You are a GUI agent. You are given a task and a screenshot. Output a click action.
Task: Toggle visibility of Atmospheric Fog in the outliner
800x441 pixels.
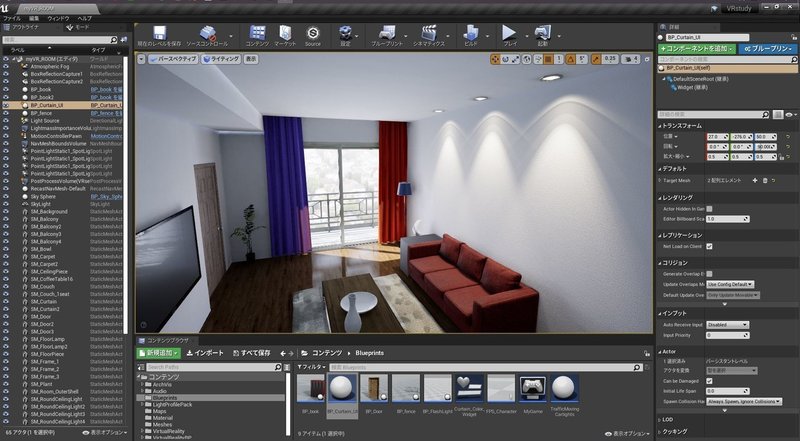[x=6, y=67]
